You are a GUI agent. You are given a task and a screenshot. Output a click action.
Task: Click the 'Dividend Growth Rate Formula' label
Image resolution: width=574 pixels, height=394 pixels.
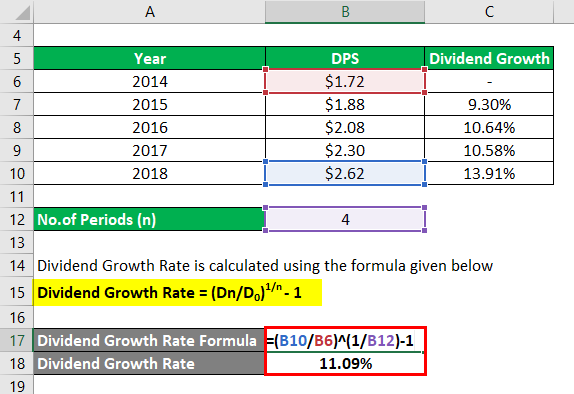[149, 341]
